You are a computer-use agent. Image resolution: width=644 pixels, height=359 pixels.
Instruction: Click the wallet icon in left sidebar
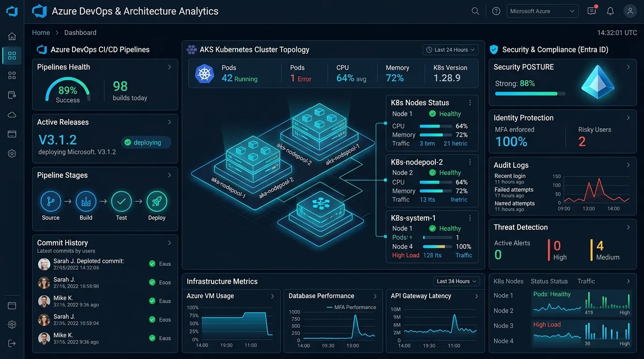pos(12,95)
